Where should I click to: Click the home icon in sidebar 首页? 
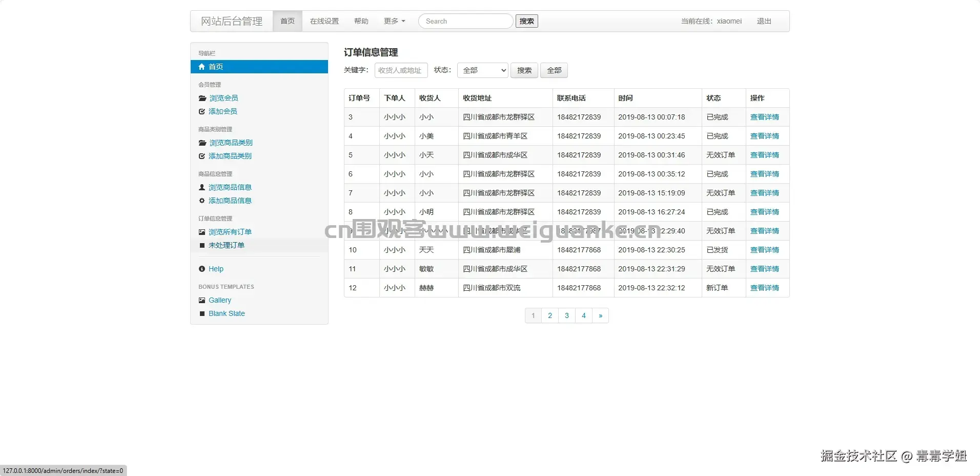(x=202, y=67)
